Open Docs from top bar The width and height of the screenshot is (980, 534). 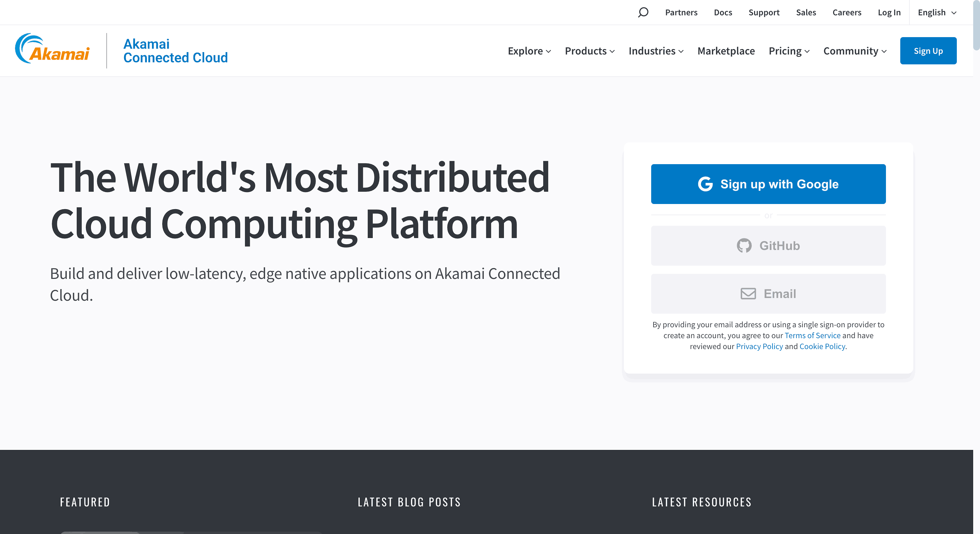click(x=722, y=13)
